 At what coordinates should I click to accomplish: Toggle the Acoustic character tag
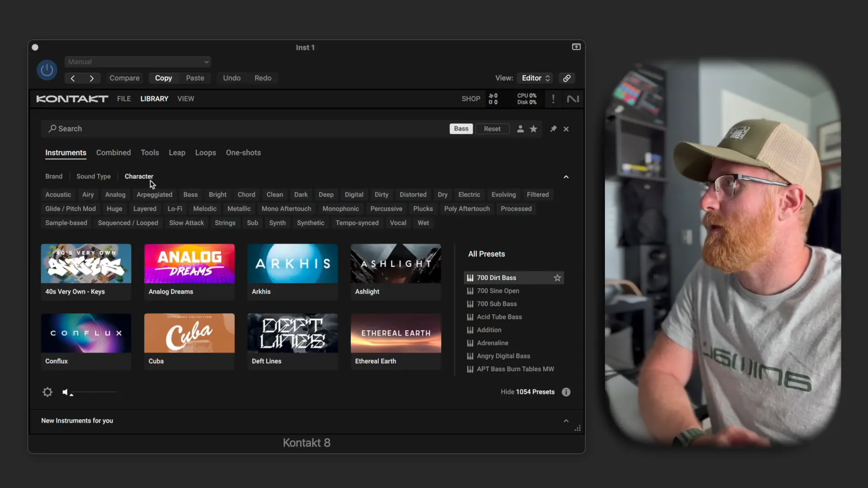[x=58, y=195]
